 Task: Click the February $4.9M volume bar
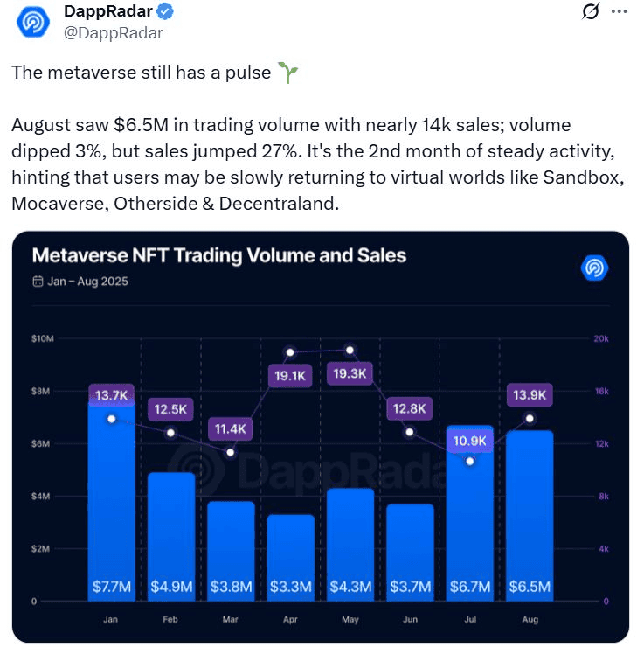click(x=171, y=533)
